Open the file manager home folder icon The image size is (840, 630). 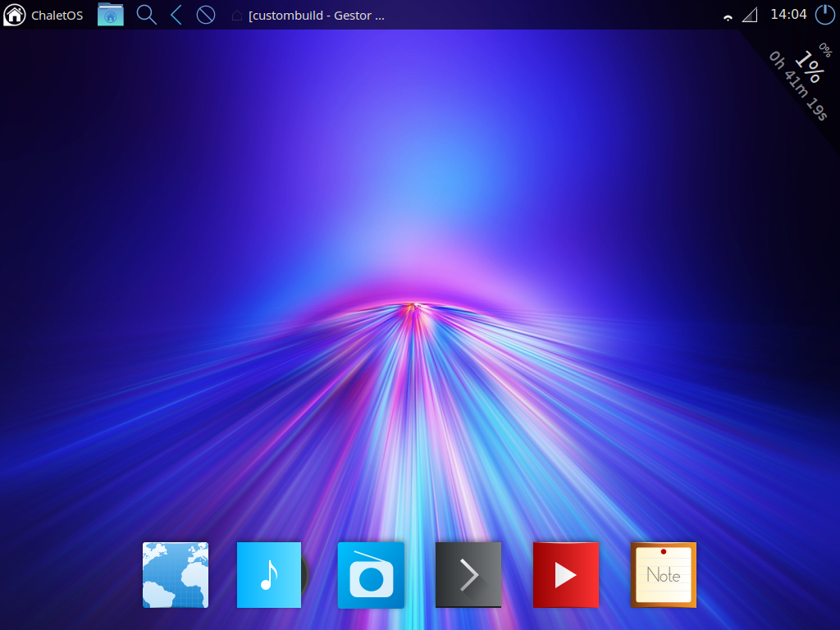click(111, 15)
